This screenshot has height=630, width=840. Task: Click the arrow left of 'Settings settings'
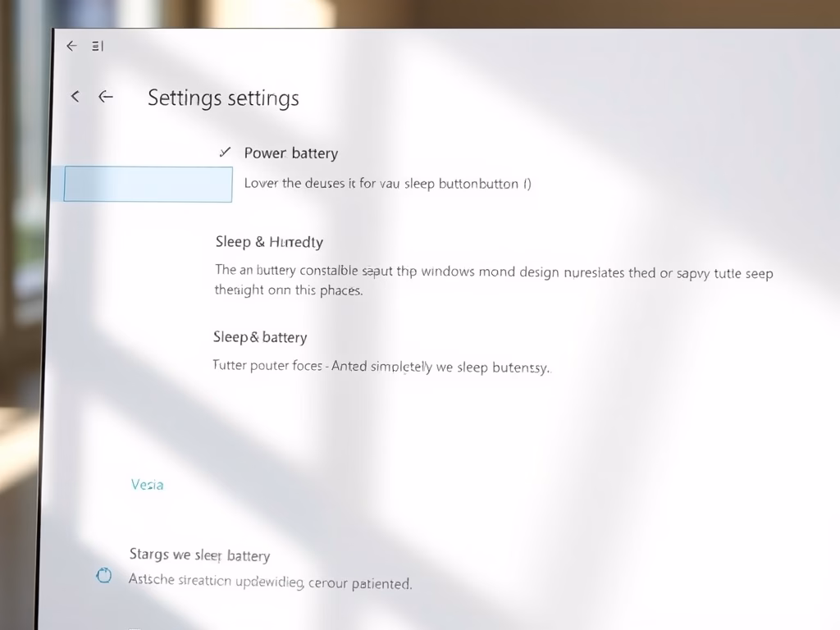pyautogui.click(x=106, y=97)
